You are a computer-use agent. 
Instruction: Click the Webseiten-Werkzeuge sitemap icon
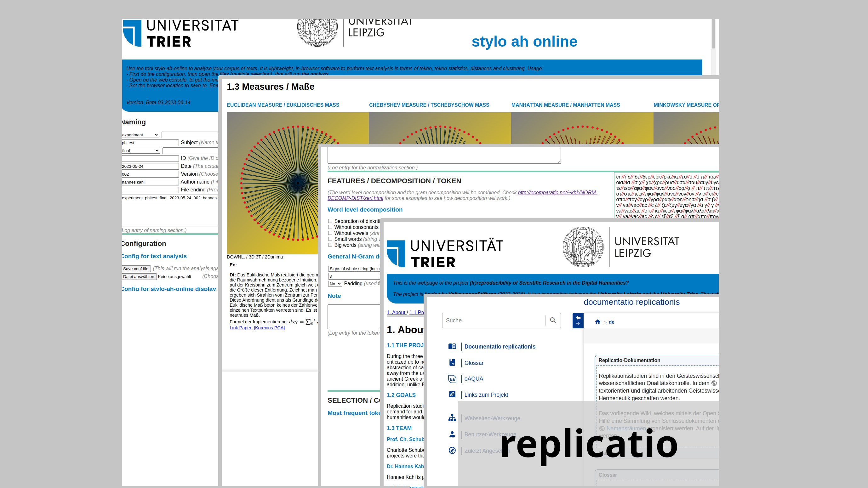[x=452, y=418]
